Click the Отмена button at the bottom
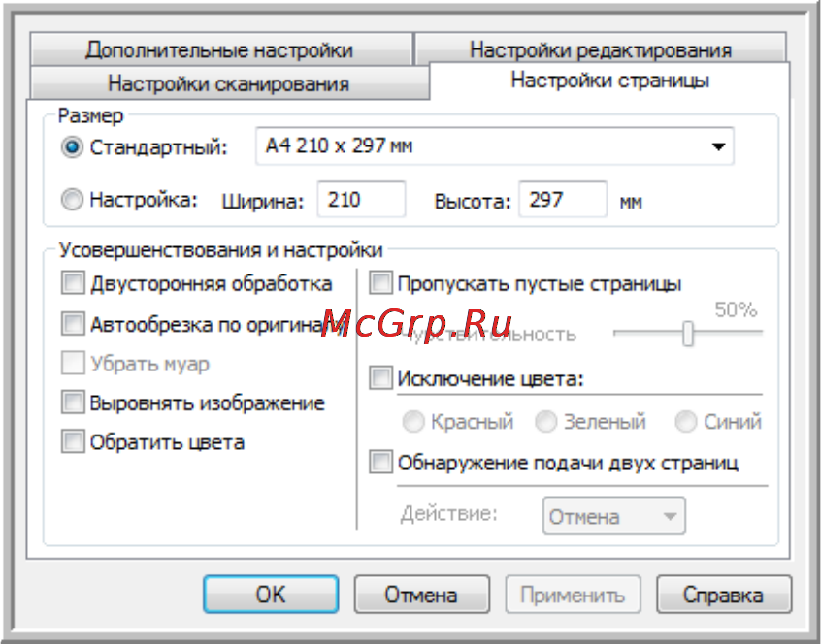821x644 pixels. pos(422,595)
